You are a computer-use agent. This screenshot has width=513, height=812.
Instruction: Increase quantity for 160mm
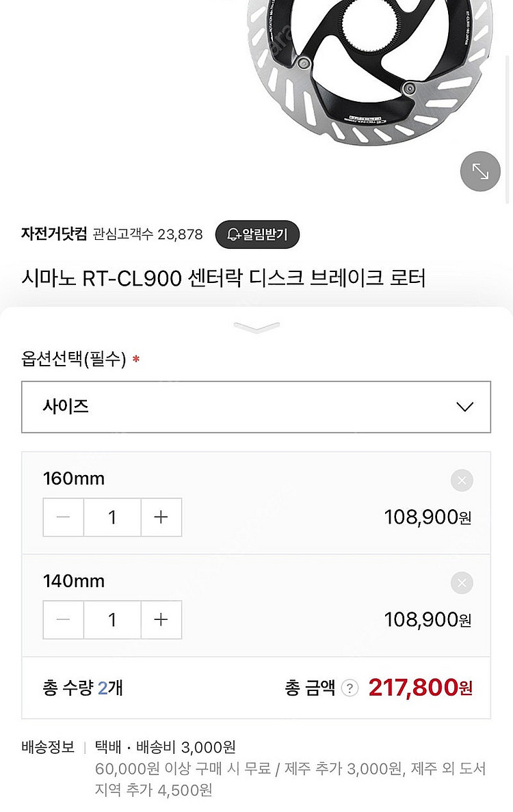tap(161, 517)
